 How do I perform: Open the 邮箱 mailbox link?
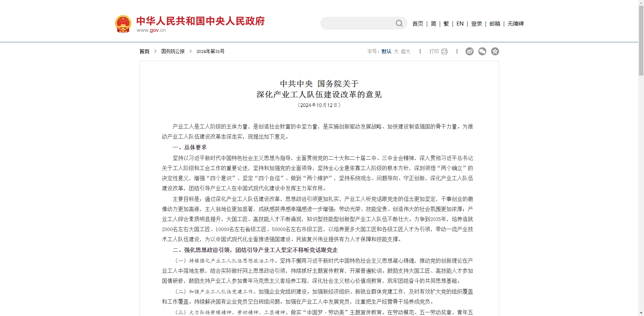pos(495,23)
